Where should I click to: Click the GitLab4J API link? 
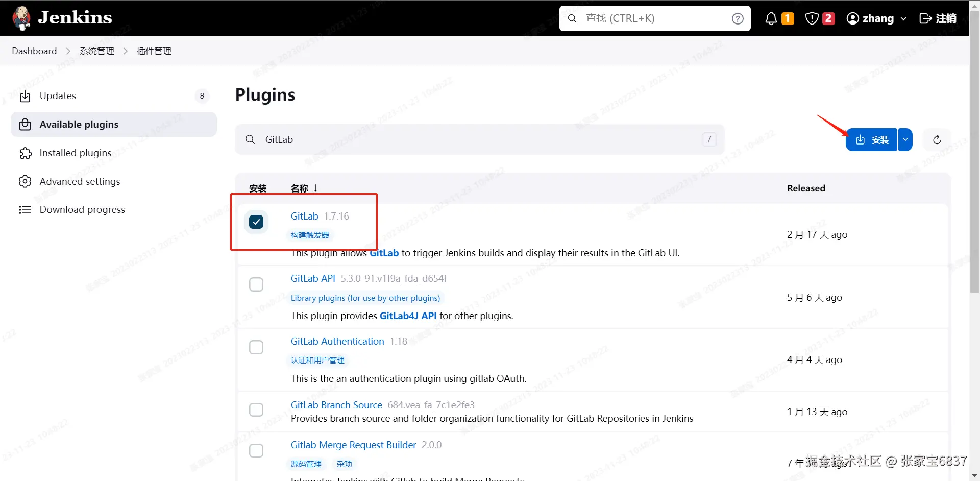pyautogui.click(x=408, y=316)
